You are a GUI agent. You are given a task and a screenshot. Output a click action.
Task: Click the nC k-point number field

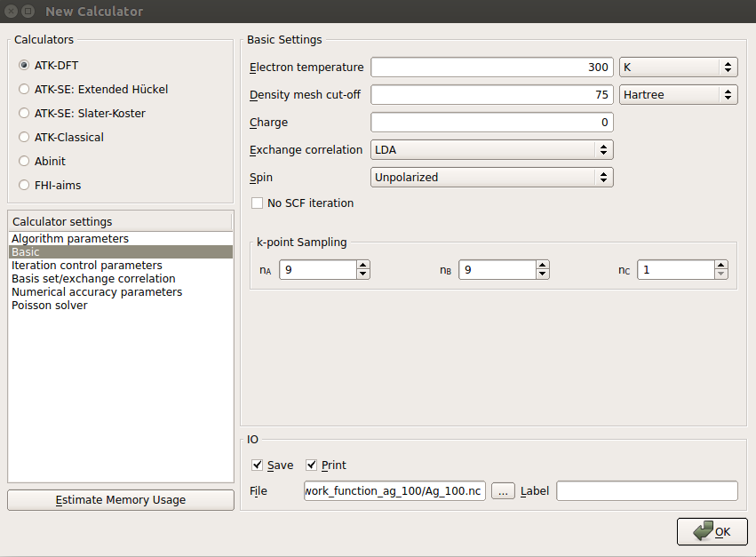pos(676,269)
